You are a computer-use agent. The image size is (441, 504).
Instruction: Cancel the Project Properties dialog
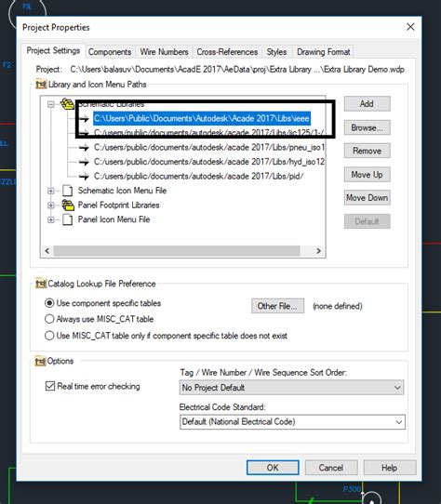pyautogui.click(x=331, y=468)
